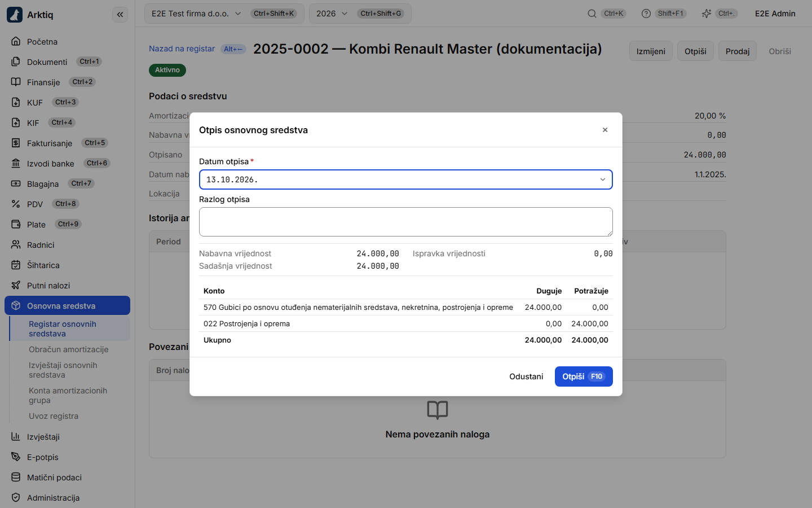
Task: Select Registar osnovnih sredstava submenu
Action: [x=70, y=329]
